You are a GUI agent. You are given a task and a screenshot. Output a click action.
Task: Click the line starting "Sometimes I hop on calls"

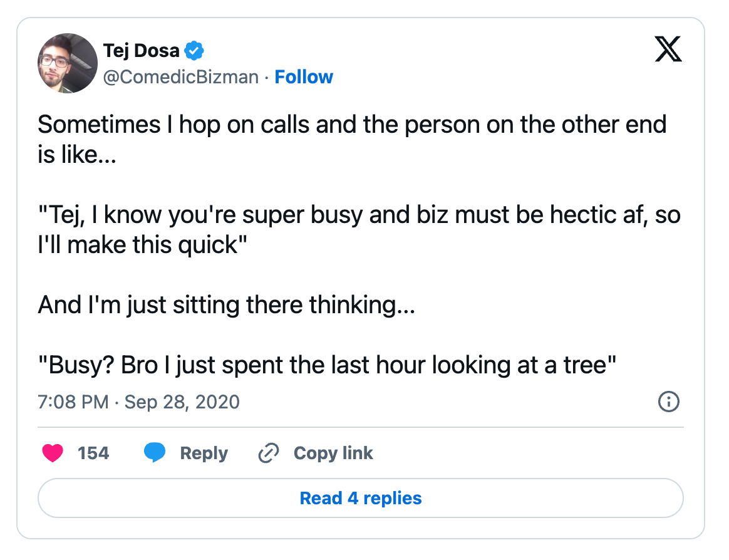351,125
